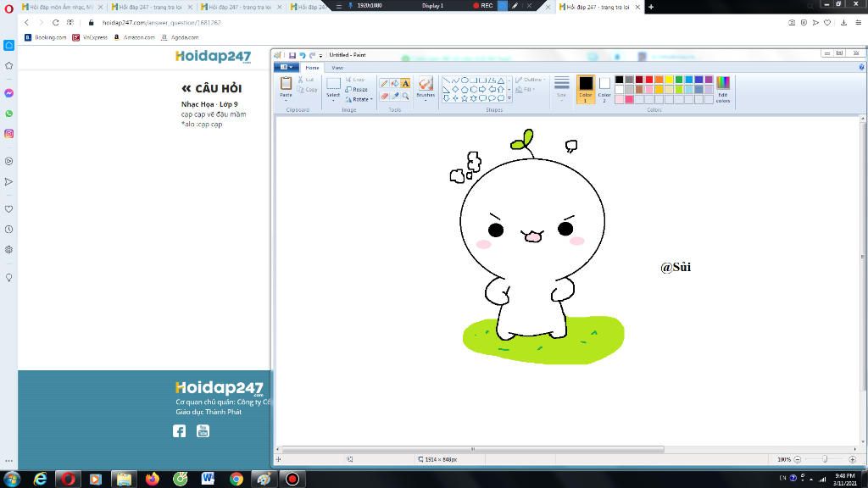The image size is (868, 488).
Task: Click the Amazon.com bookmark
Action: click(x=135, y=37)
